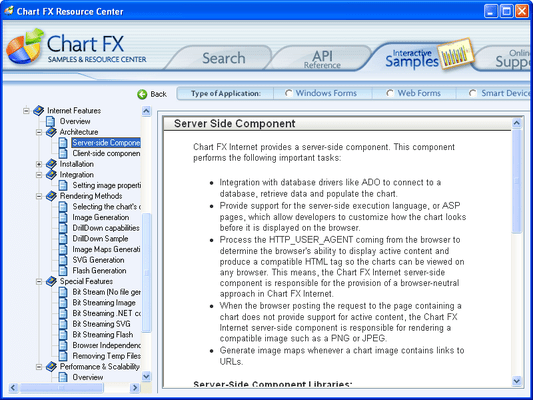The width and height of the screenshot is (533, 400).
Task: Open the Client-side component topic
Action: [x=106, y=154]
